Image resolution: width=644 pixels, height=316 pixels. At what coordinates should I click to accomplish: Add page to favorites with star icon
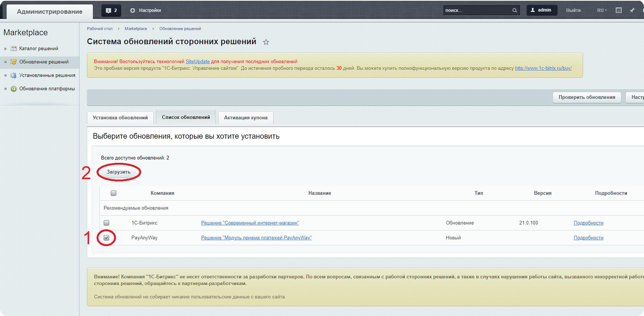266,42
